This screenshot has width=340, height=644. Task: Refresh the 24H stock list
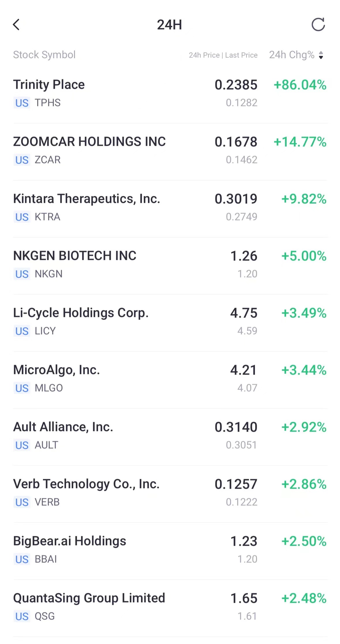coord(318,24)
